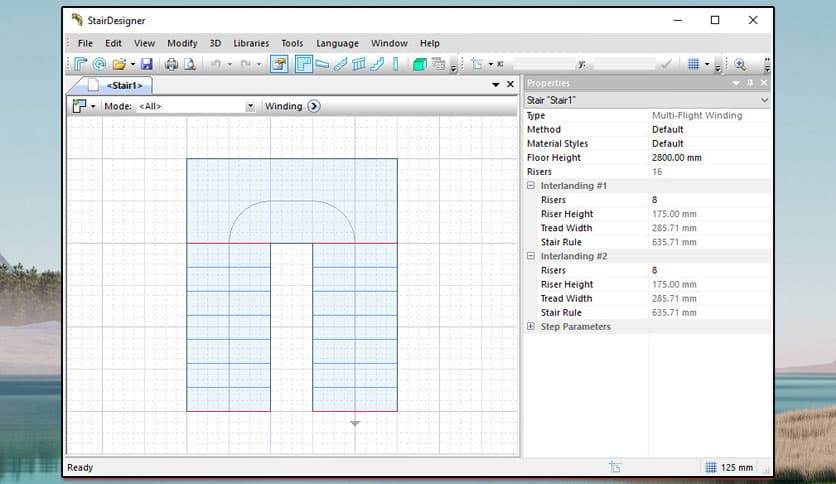
Task: Open the grid options dropdown arrow
Action: tap(707, 64)
